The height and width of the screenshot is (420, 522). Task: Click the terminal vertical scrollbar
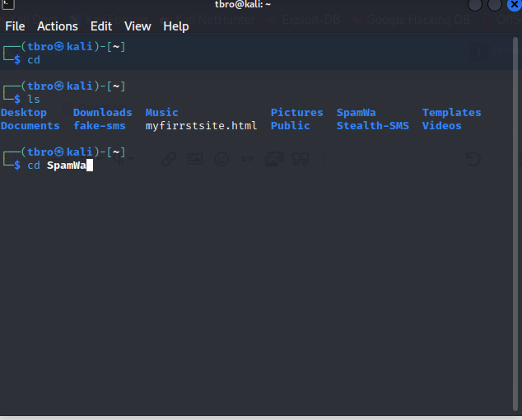[515, 224]
